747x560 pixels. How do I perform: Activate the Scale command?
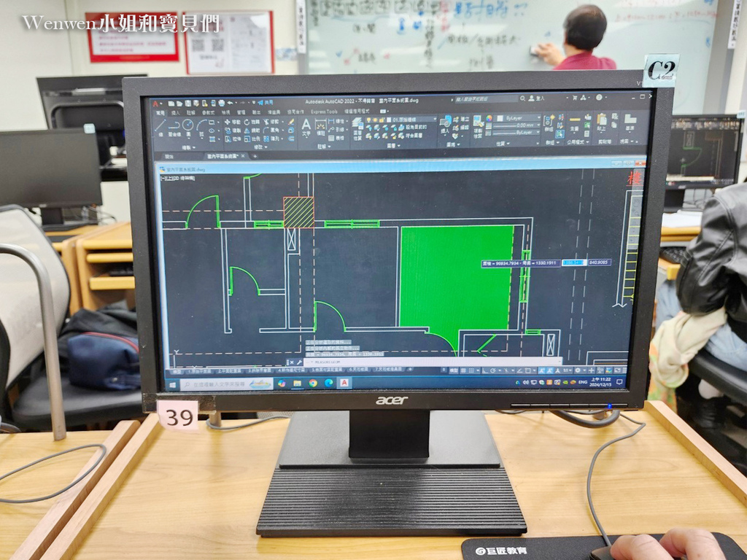point(252,139)
